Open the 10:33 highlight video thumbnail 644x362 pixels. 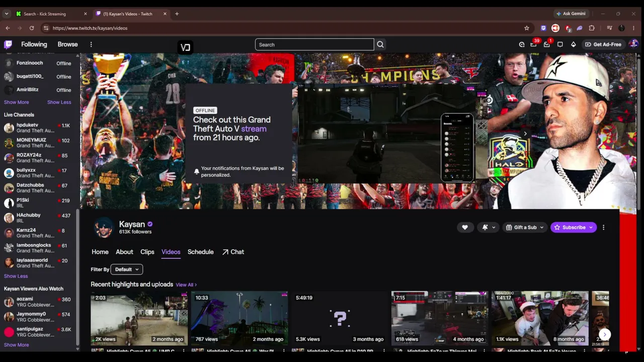tap(239, 318)
